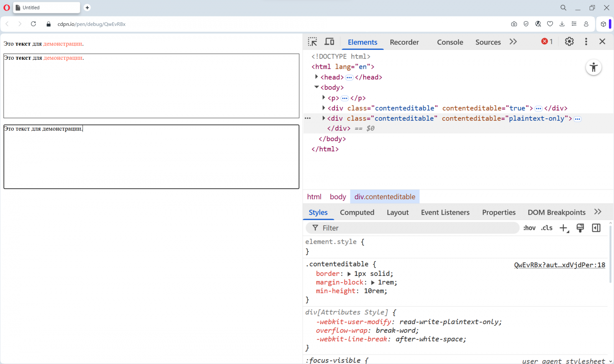Focus the address bar URL
The height and width of the screenshot is (364, 614).
[91, 24]
